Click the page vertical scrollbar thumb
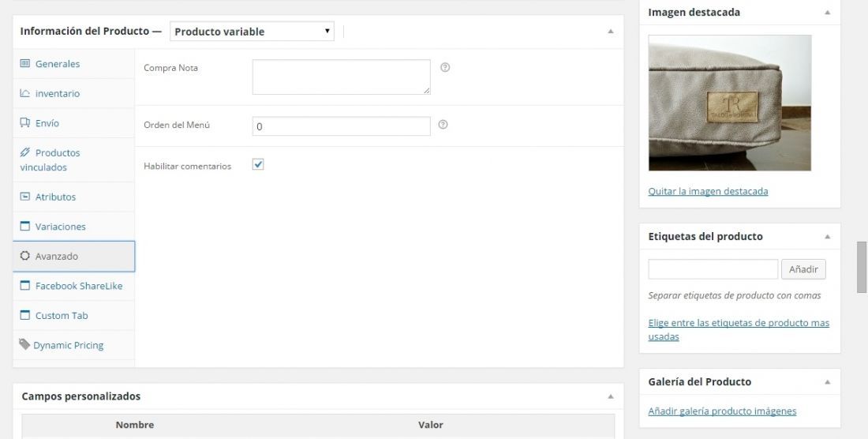The image size is (868, 439). 862,267
